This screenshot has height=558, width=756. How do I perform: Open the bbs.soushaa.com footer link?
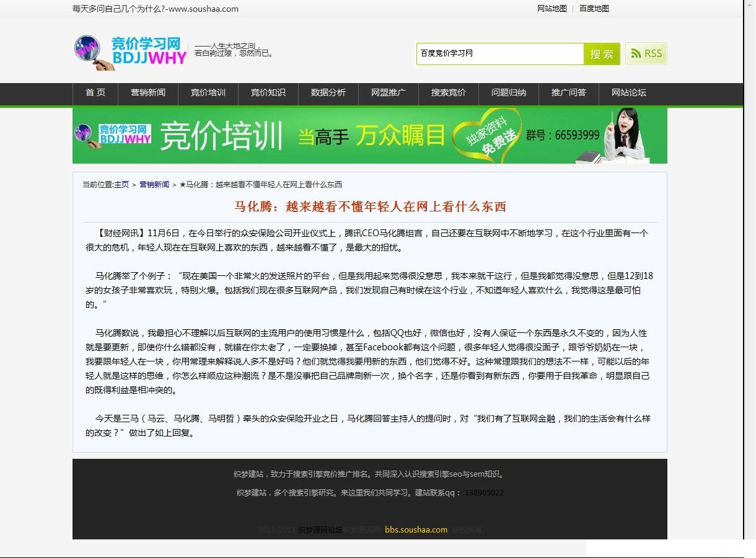(x=416, y=530)
